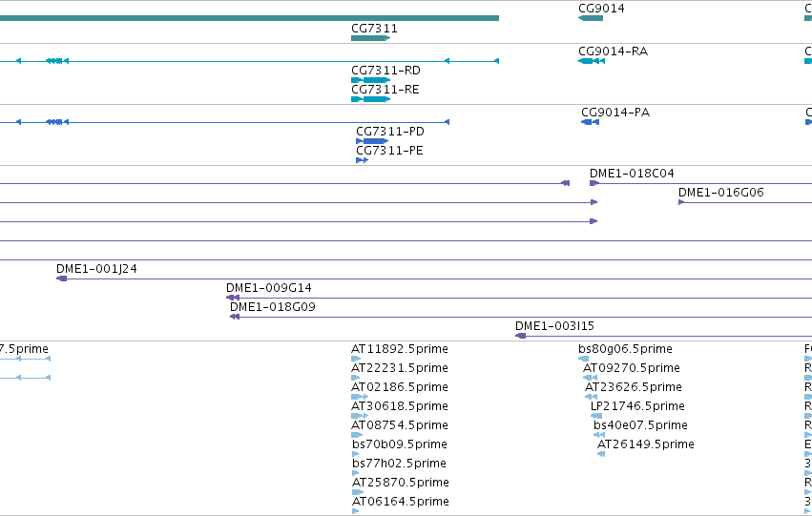The image size is (812, 516).
Task: Select the long teal gene bar
Action: click(249, 18)
